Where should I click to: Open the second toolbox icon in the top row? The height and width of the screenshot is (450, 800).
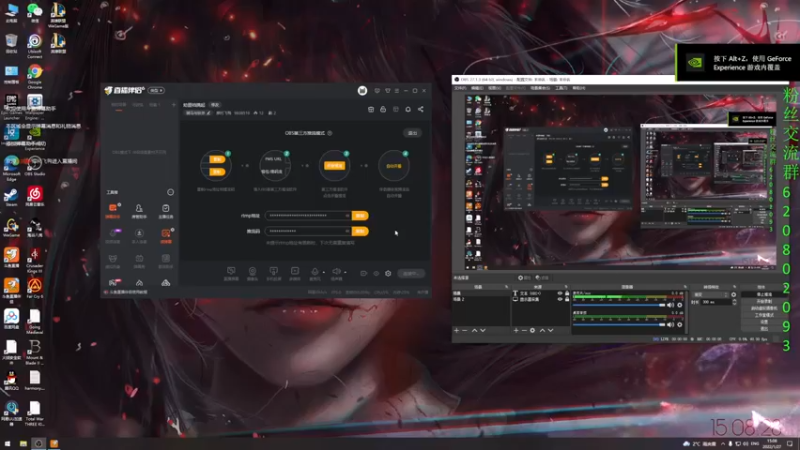coord(139,208)
